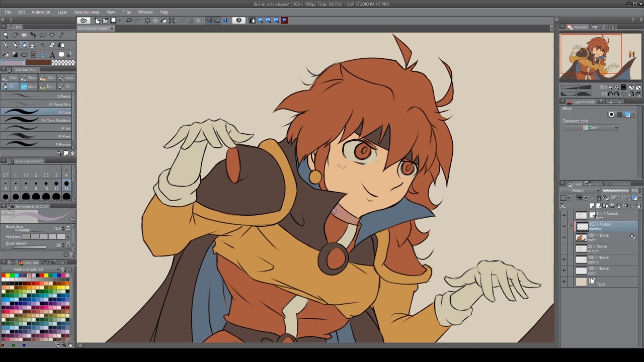This screenshot has width=644, height=362.
Task: Rotate canvas left in Navigator
Action: click(x=610, y=94)
